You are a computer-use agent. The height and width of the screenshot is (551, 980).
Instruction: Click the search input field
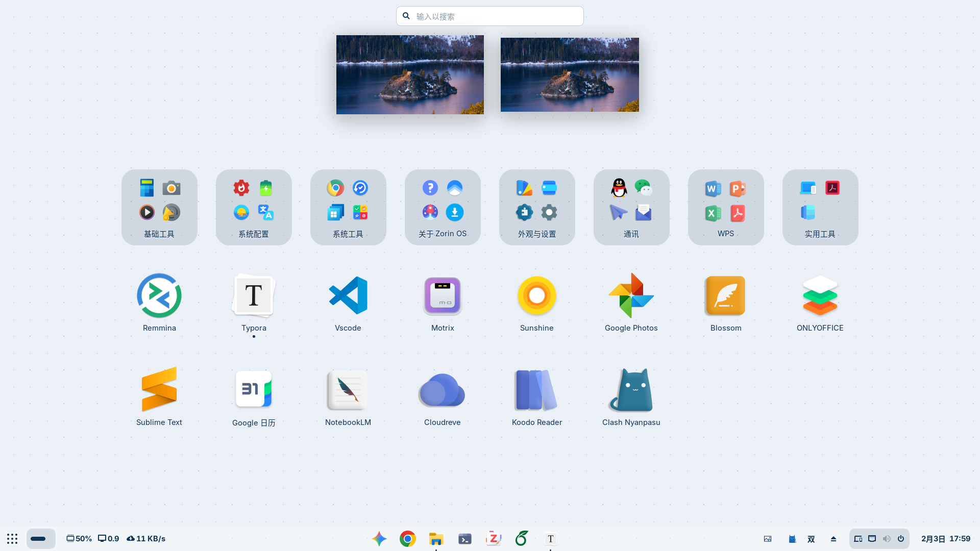[x=490, y=16]
